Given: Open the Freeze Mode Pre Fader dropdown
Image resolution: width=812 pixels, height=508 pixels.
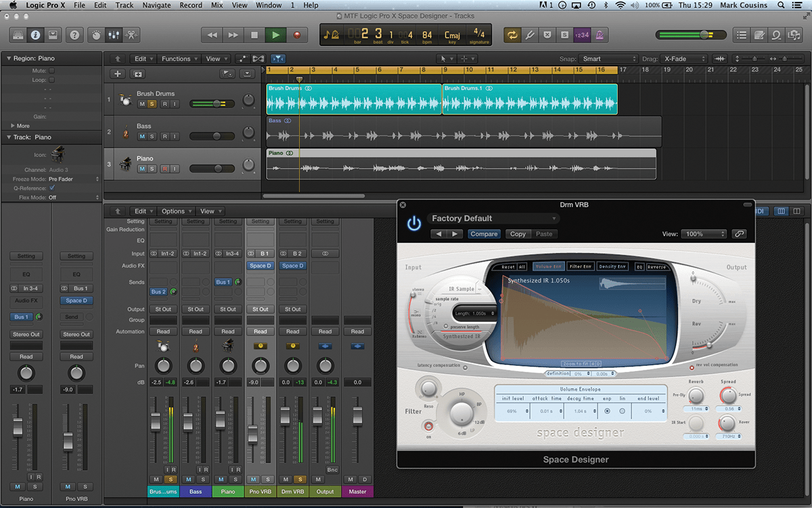Looking at the screenshot, I should tap(74, 179).
